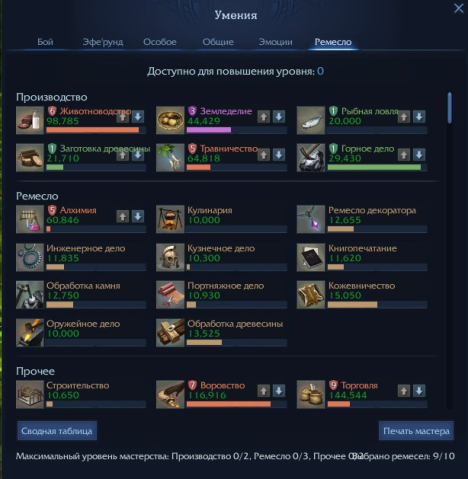
Task: Open the Алхимия flask icon
Action: [30, 219]
